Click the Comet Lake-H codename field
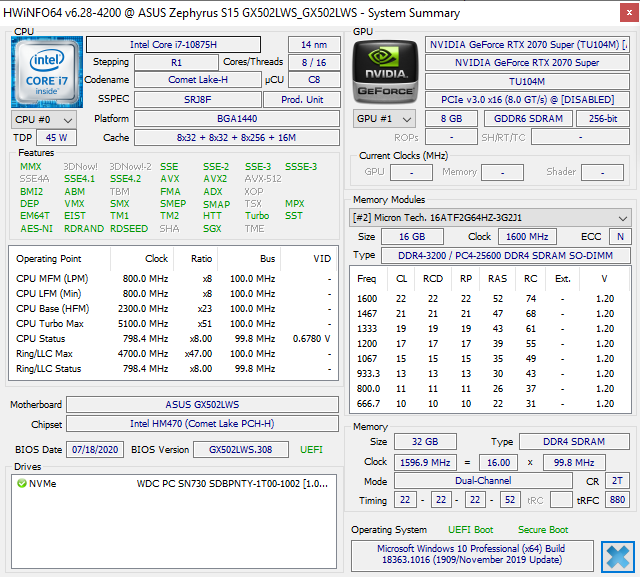Image resolution: width=640 pixels, height=577 pixels. [x=198, y=80]
